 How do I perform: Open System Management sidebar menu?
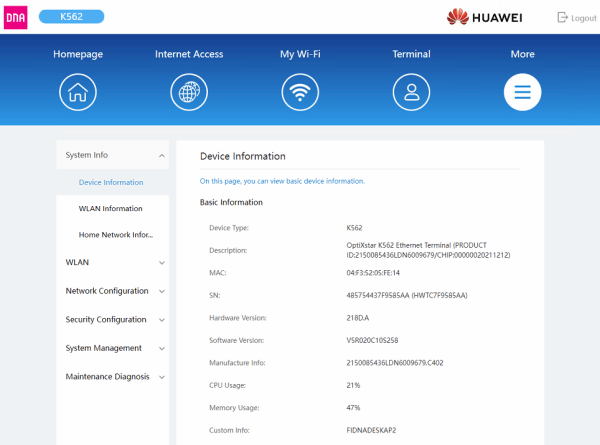tap(112, 348)
